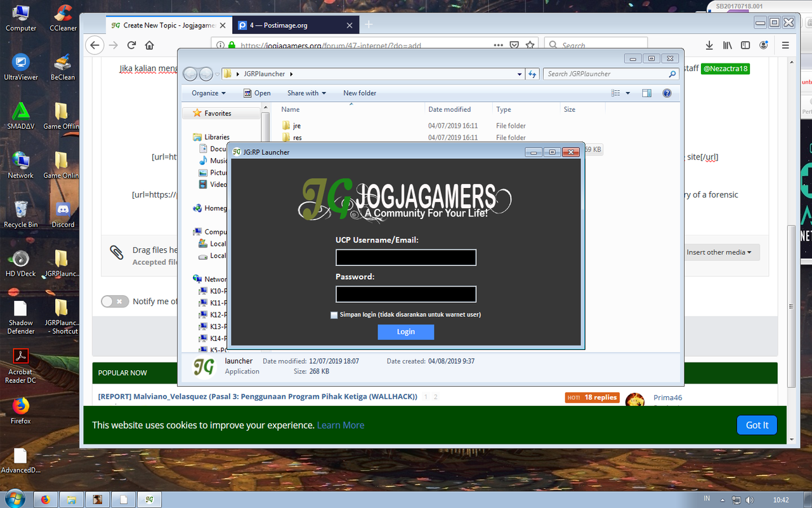Launch Discord from the desktop

pyautogui.click(x=63, y=214)
